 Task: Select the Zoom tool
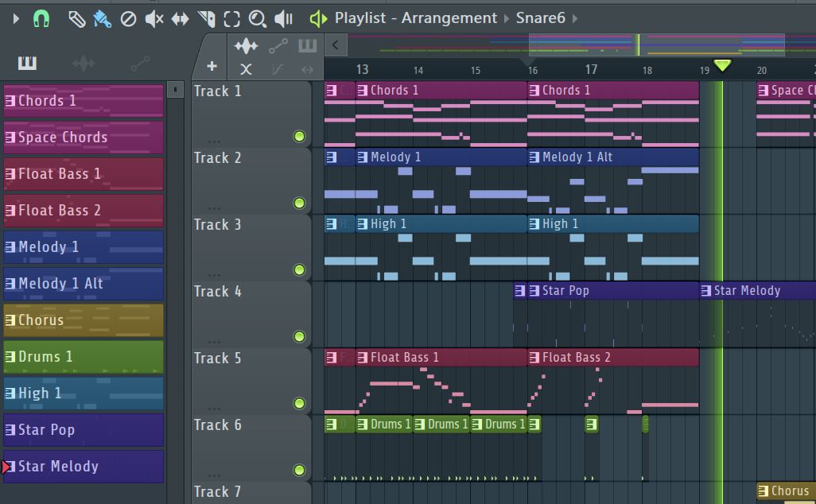click(x=258, y=17)
